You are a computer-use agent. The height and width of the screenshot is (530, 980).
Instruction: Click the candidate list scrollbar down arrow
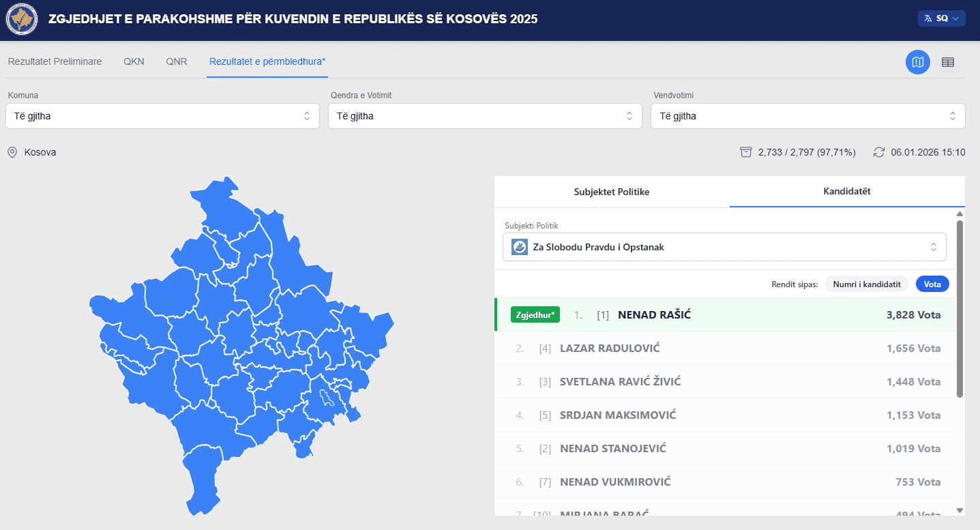pos(960,510)
